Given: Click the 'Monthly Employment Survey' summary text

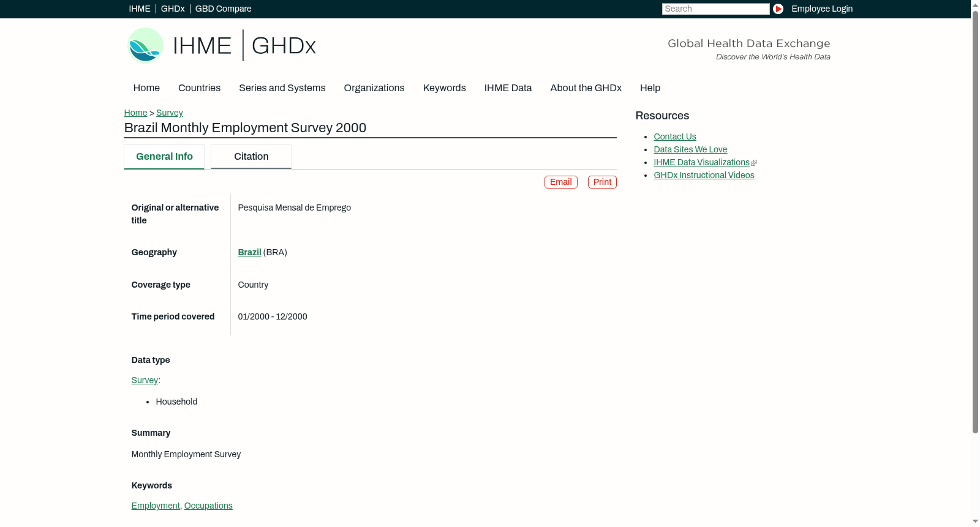Looking at the screenshot, I should pos(186,454).
